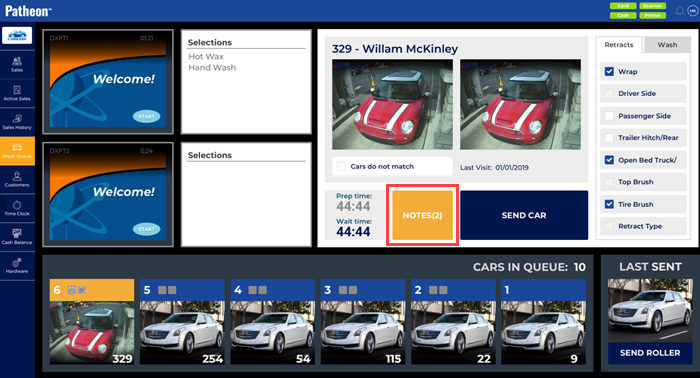Check the Cars do not match box
700x378 pixels.
click(x=342, y=166)
